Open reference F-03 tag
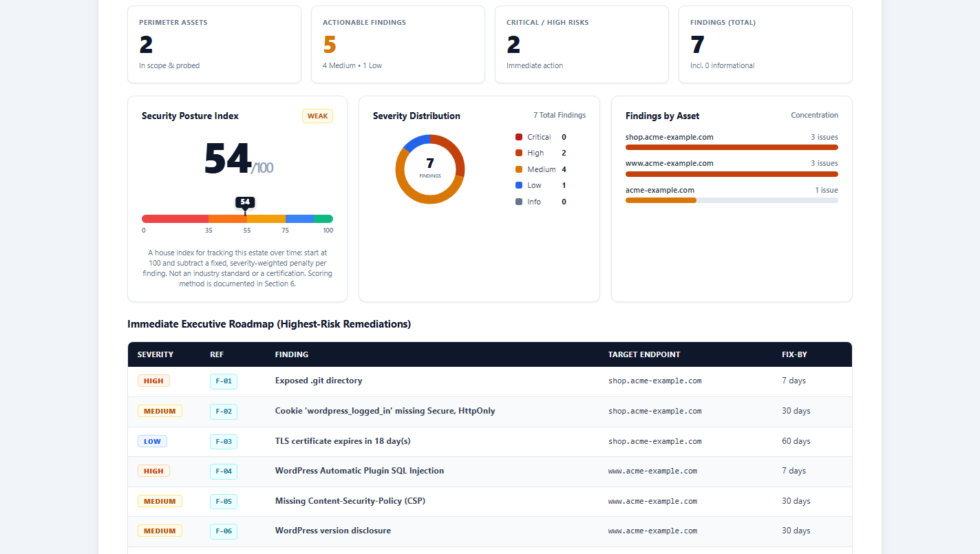 pyautogui.click(x=224, y=441)
